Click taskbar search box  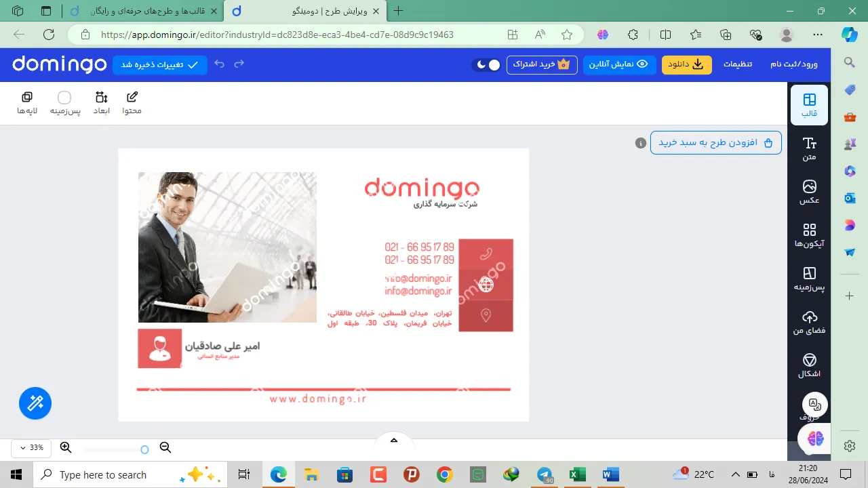[131, 474]
